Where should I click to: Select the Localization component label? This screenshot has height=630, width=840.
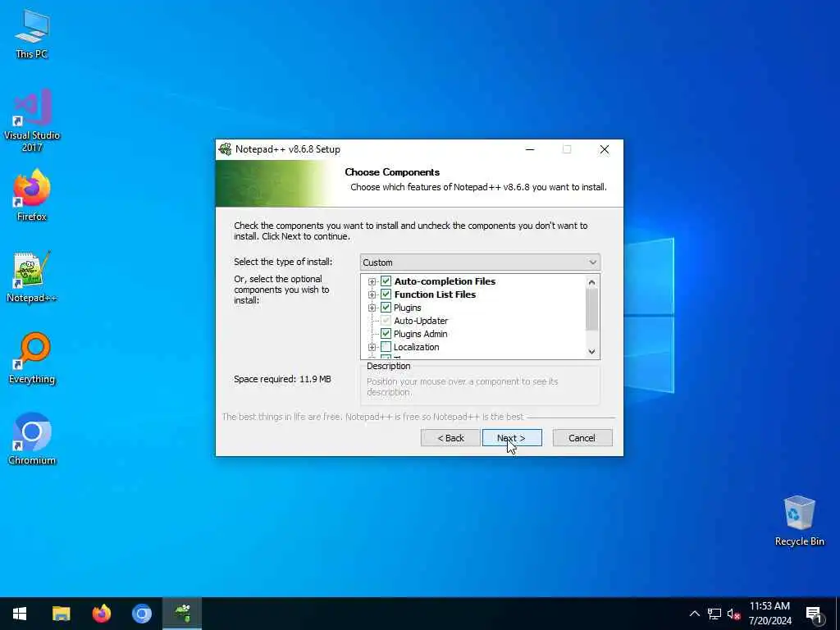point(416,347)
